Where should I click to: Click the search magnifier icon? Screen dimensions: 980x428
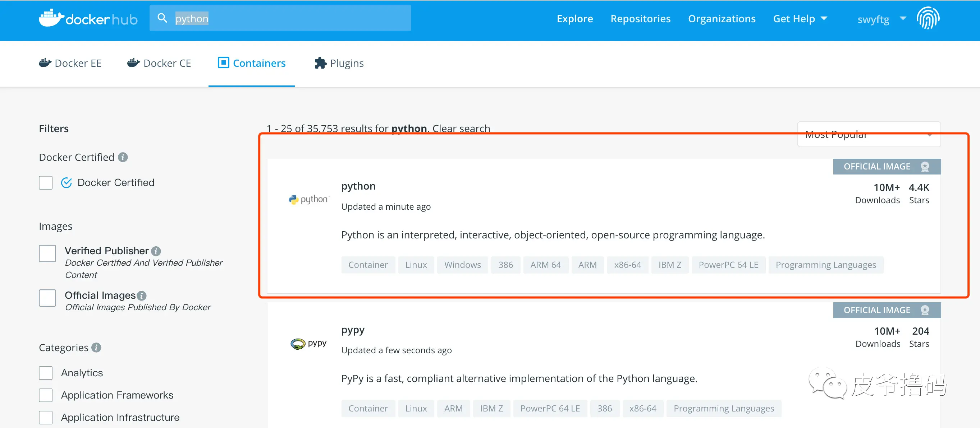pos(162,18)
